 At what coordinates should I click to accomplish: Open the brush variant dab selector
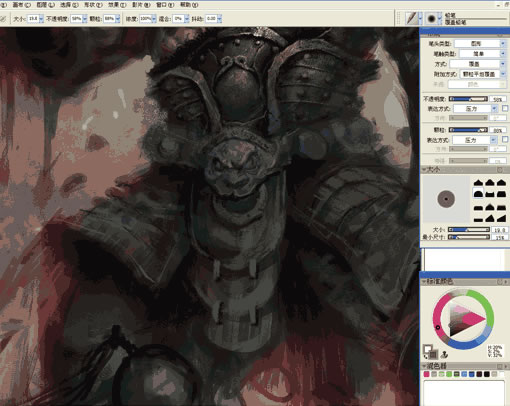click(x=432, y=19)
